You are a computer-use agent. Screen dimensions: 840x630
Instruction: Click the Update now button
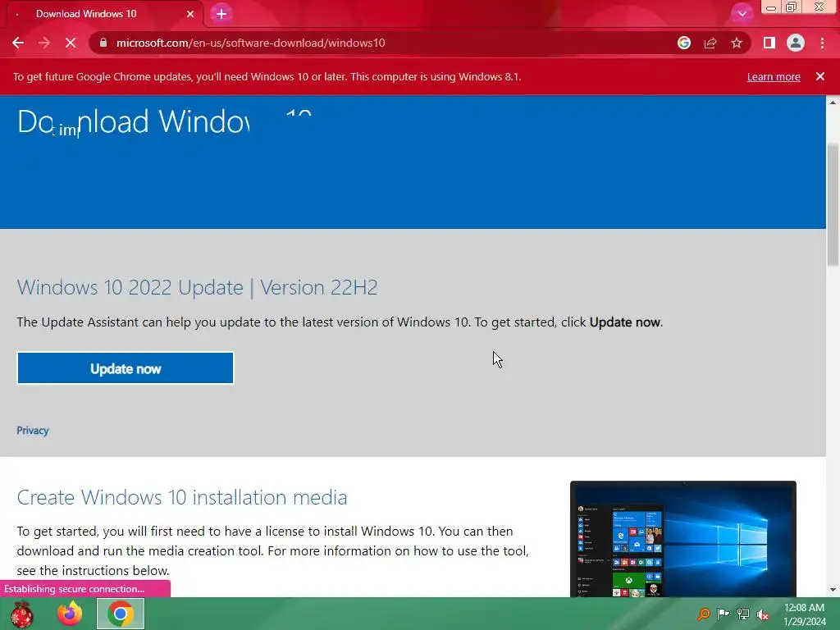tap(126, 368)
